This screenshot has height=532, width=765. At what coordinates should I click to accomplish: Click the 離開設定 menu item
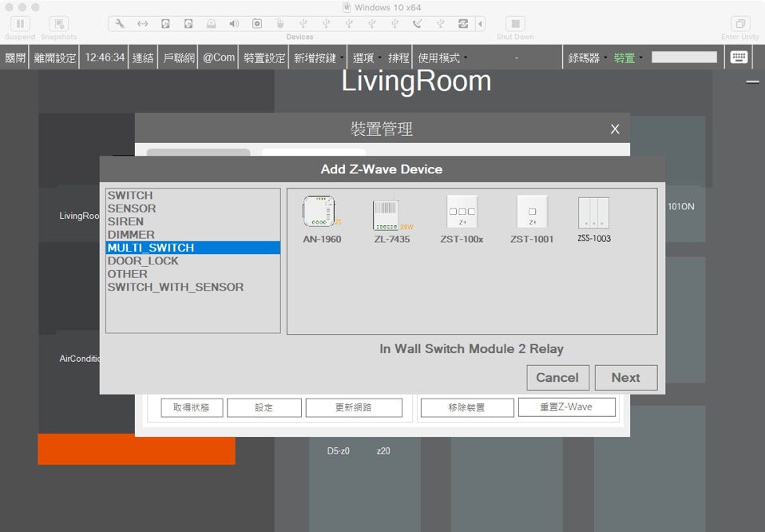pyautogui.click(x=54, y=58)
